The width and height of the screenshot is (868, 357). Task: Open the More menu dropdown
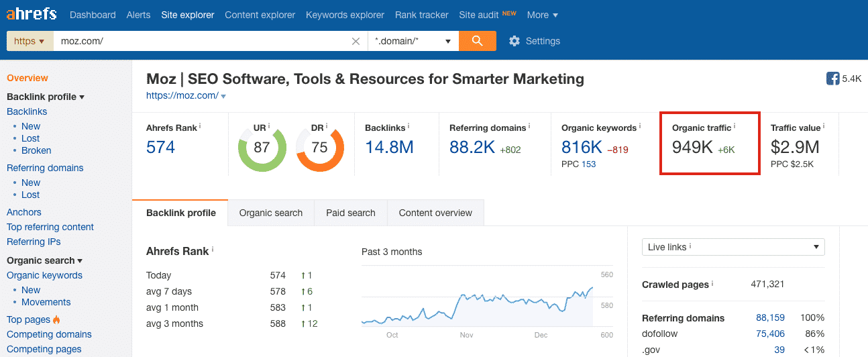click(x=543, y=15)
